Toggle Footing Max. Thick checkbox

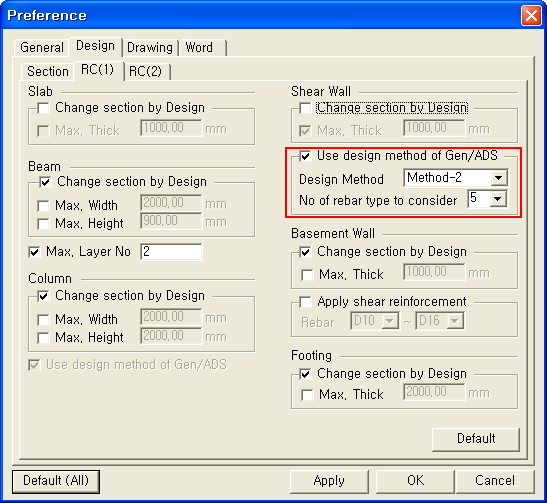coord(307,395)
